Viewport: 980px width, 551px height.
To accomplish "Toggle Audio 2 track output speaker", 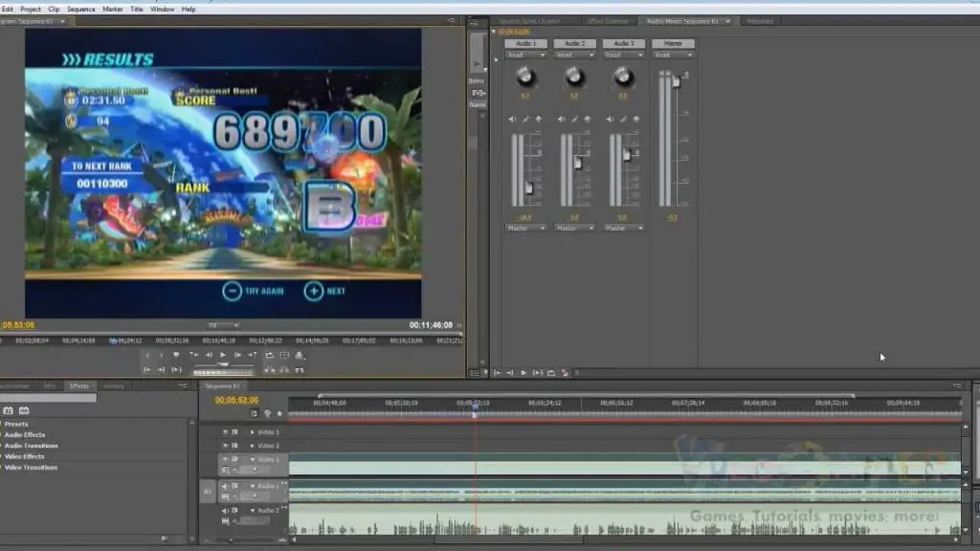I will tap(225, 511).
